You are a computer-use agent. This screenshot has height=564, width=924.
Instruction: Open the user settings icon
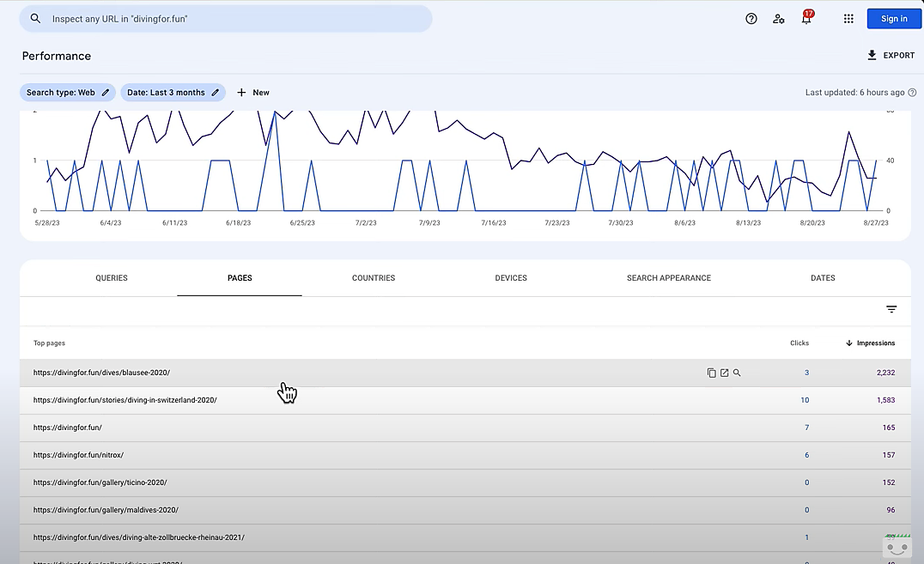tap(778, 19)
